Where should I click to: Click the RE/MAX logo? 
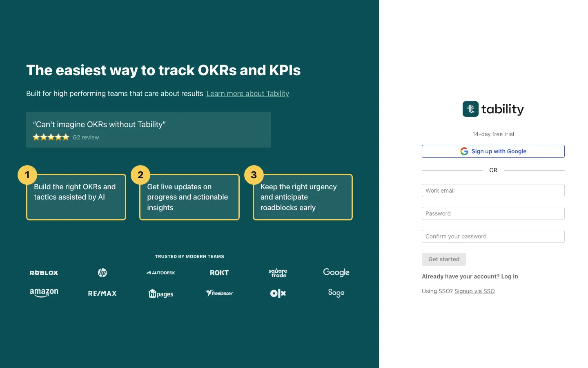click(x=102, y=293)
